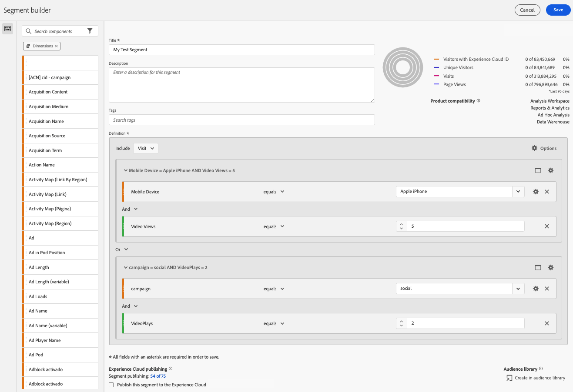
Task: Click the component filter funnel icon
Action: (90, 31)
